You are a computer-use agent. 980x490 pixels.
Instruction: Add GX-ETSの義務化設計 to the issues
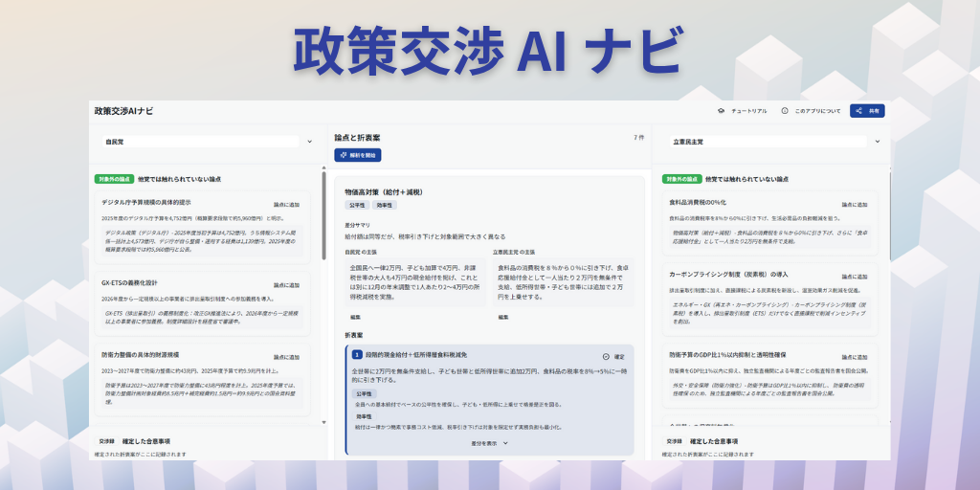[286, 285]
